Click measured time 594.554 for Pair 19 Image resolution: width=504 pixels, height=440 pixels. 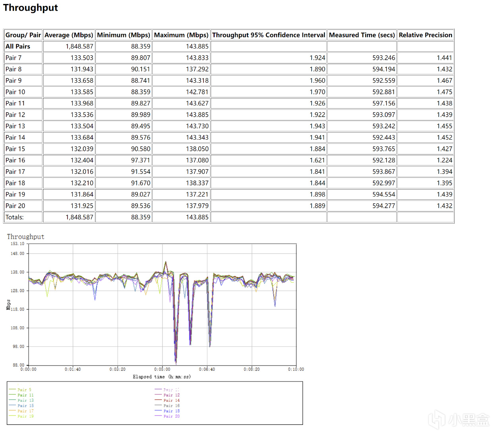pos(384,195)
